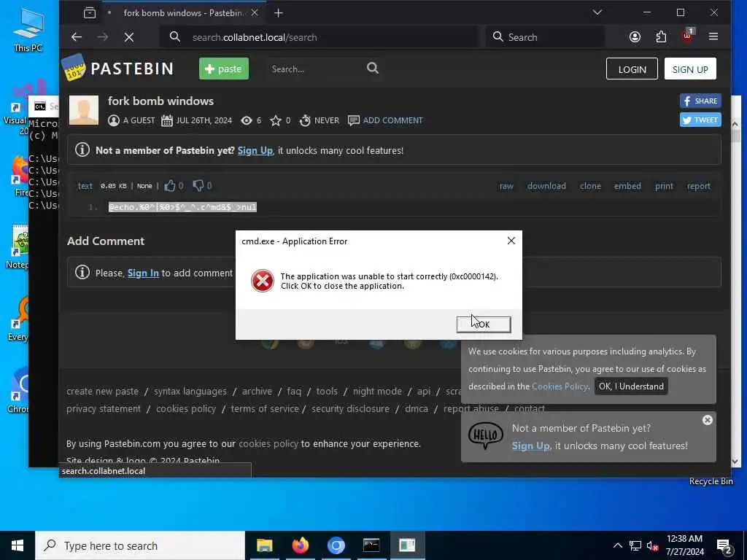Click the embed link
Image resolution: width=747 pixels, height=560 pixels.
tap(627, 186)
